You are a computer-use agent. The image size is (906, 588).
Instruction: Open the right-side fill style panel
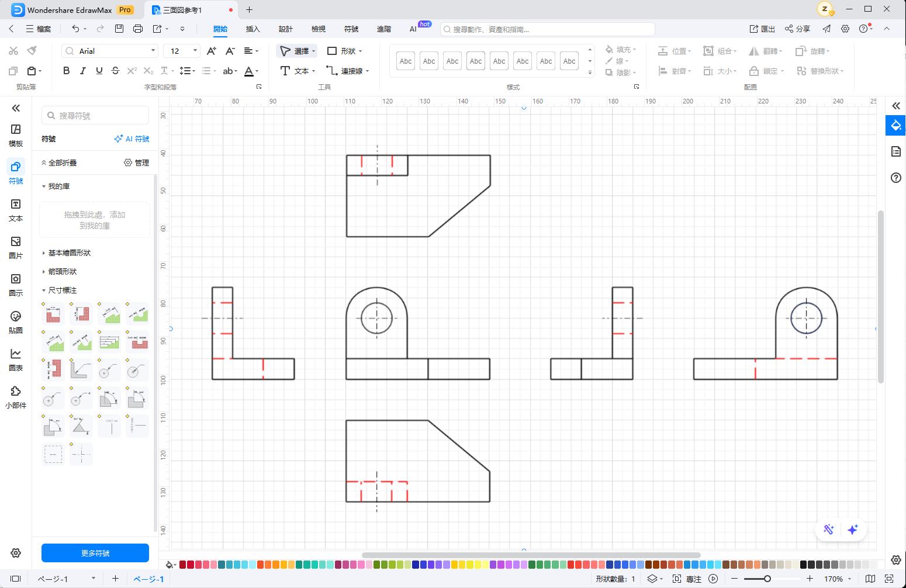[x=895, y=125]
